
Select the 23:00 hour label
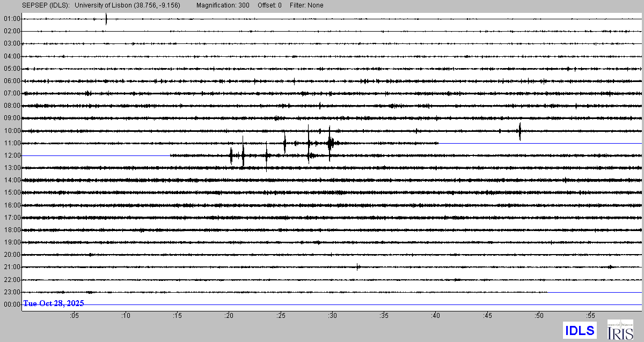tap(11, 292)
